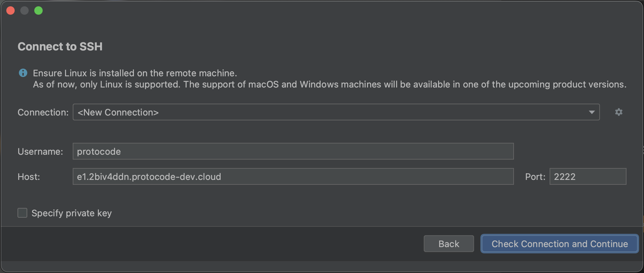This screenshot has width=644, height=273.
Task: Click the Connect to SSH heading
Action: tap(60, 47)
